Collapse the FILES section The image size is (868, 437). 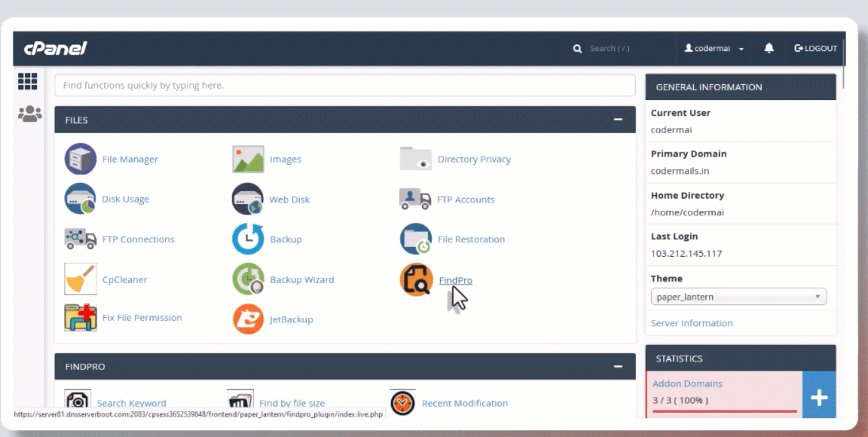(617, 120)
